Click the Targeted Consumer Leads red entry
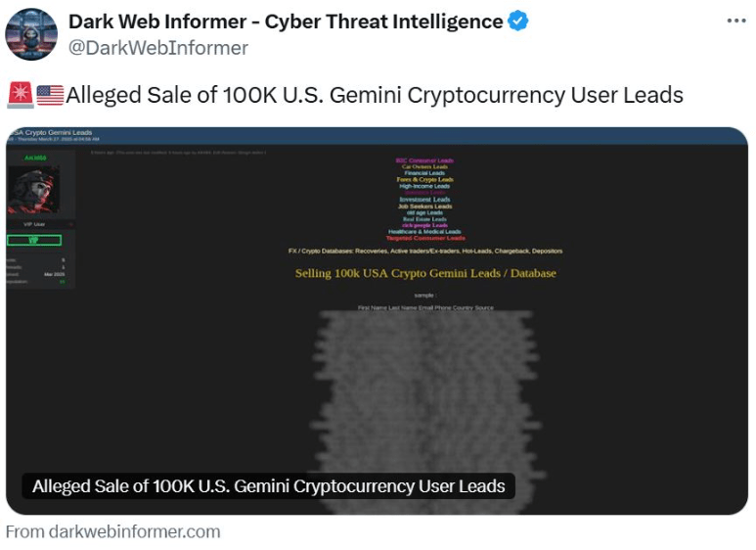Screen dimensions: 756x550 (425, 238)
